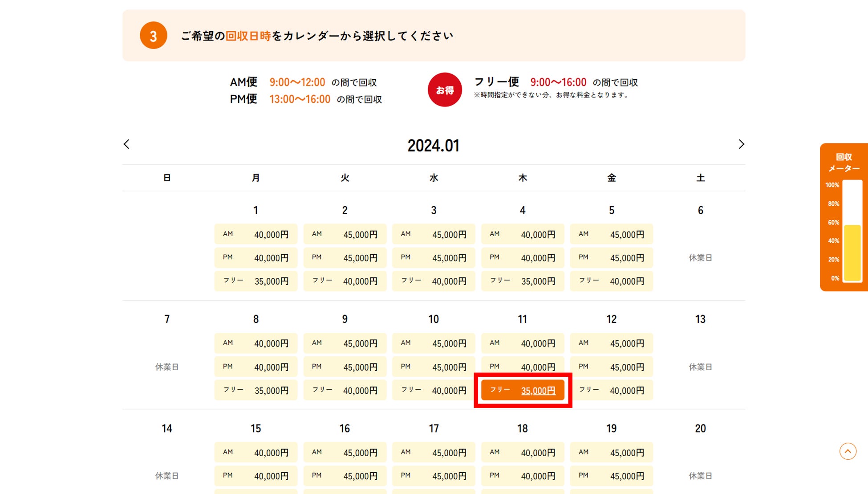Pick PM 45,000円 slot on the 5th
The image size is (868, 494).
611,258
